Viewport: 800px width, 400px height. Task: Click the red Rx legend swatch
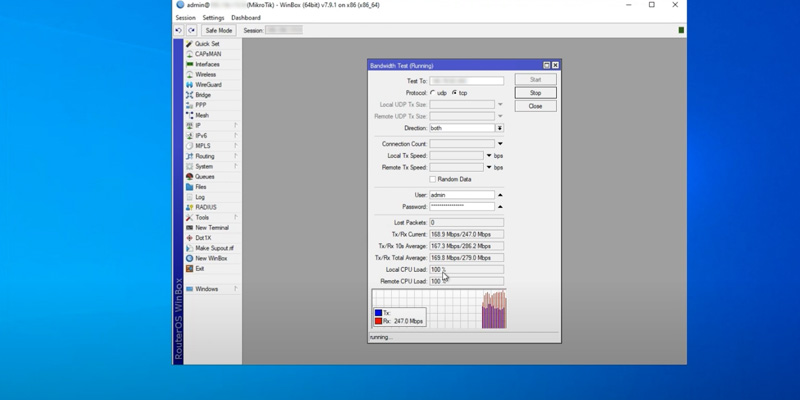pos(378,321)
